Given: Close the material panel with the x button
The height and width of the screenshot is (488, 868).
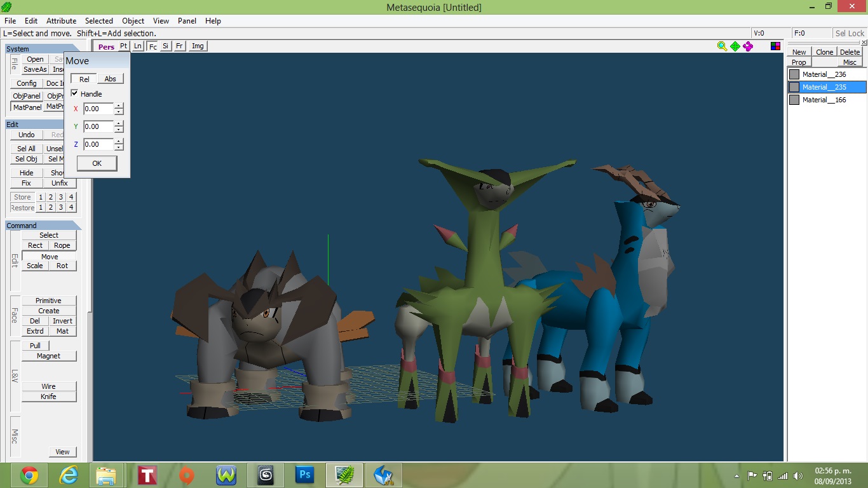Looking at the screenshot, I should point(862,42).
